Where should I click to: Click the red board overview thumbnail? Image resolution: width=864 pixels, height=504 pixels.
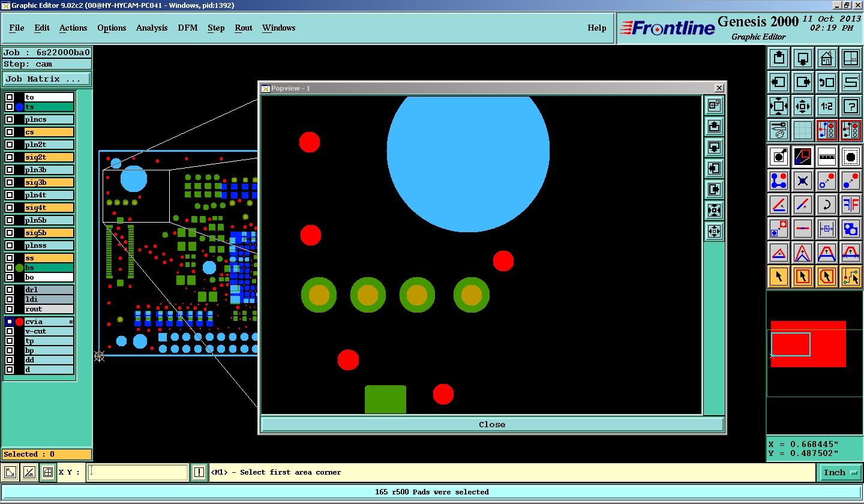808,344
